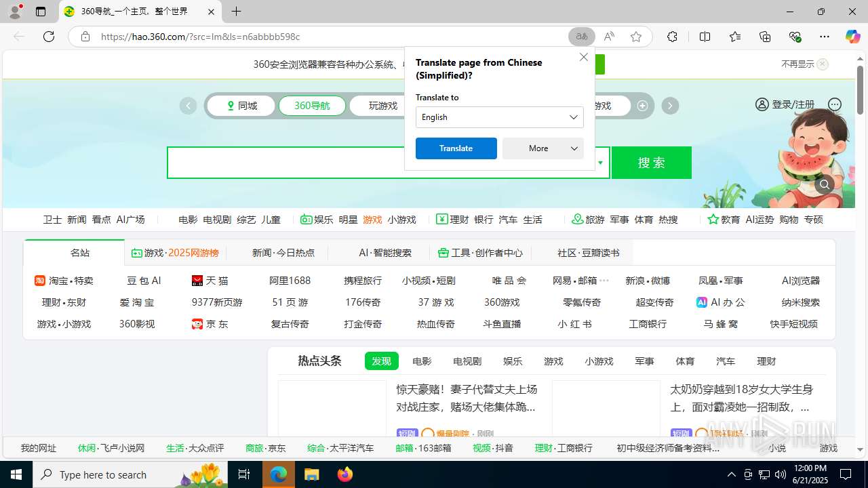868x488 pixels.
Task: Add this page to favorites star
Action: [x=636, y=37]
